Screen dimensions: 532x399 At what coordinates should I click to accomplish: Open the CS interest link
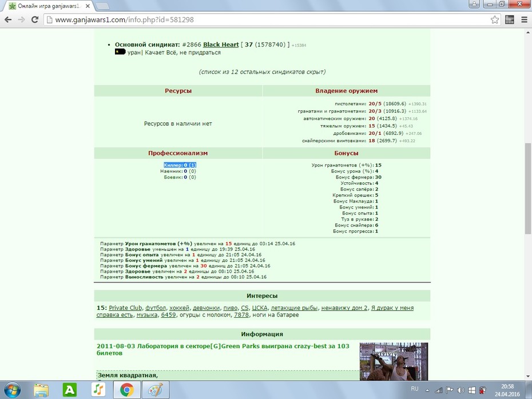(x=245, y=308)
